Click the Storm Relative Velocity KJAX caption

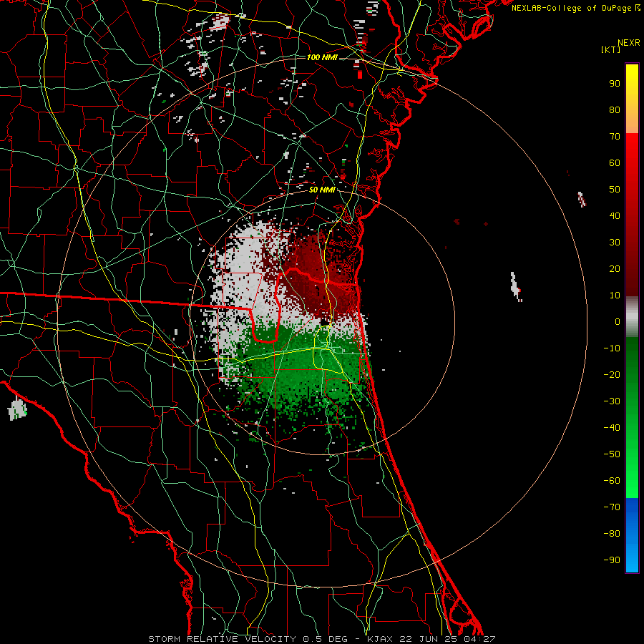pyautogui.click(x=321, y=639)
